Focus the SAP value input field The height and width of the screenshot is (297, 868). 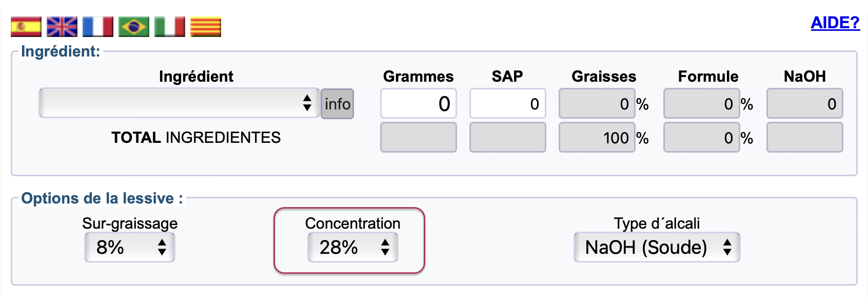tap(507, 104)
